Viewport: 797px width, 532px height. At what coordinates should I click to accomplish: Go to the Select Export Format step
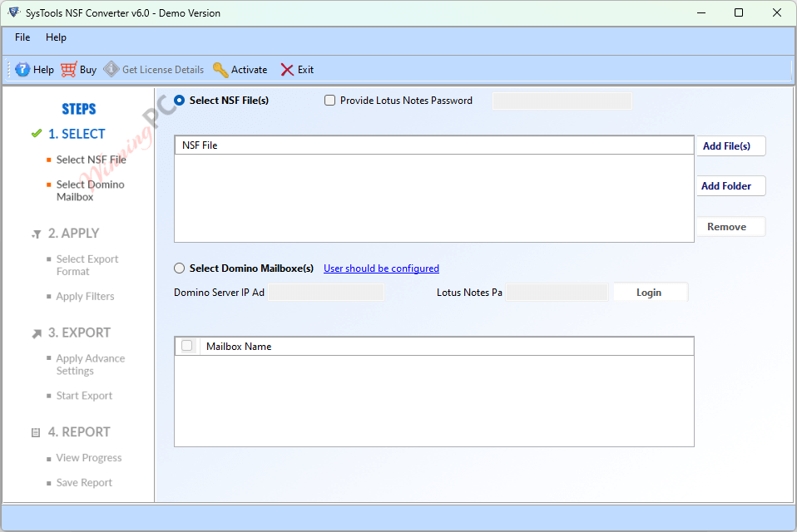coord(87,265)
